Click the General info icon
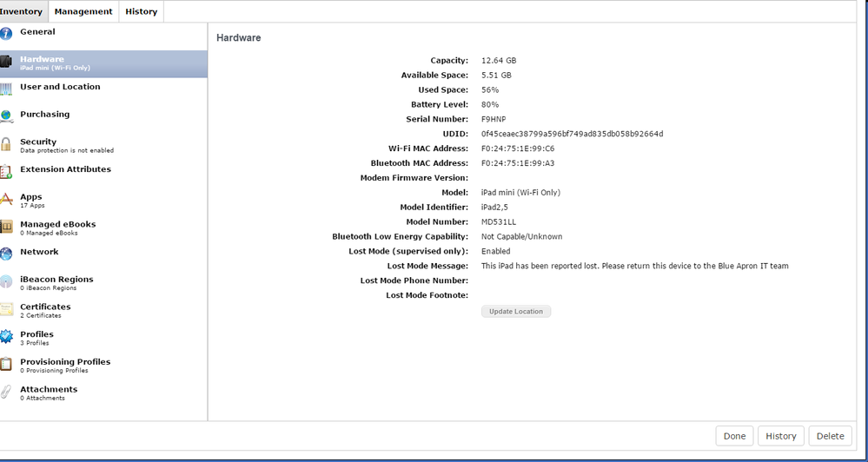The image size is (868, 462). [5, 33]
